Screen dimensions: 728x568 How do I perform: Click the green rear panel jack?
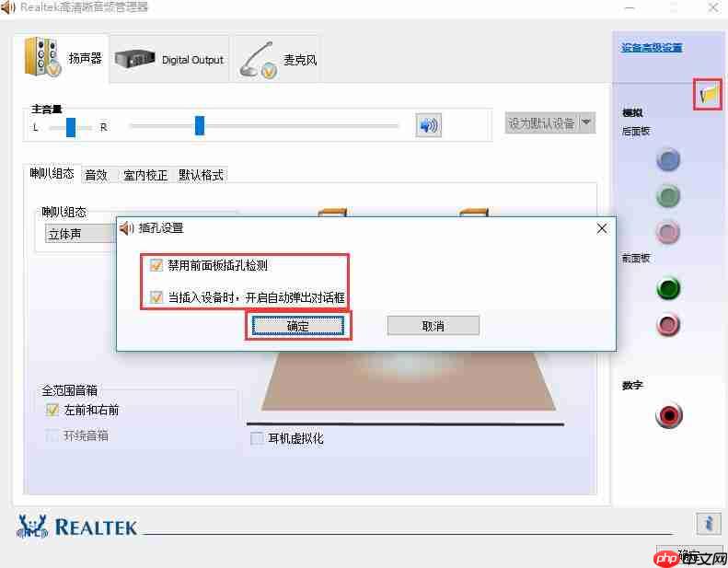(668, 196)
